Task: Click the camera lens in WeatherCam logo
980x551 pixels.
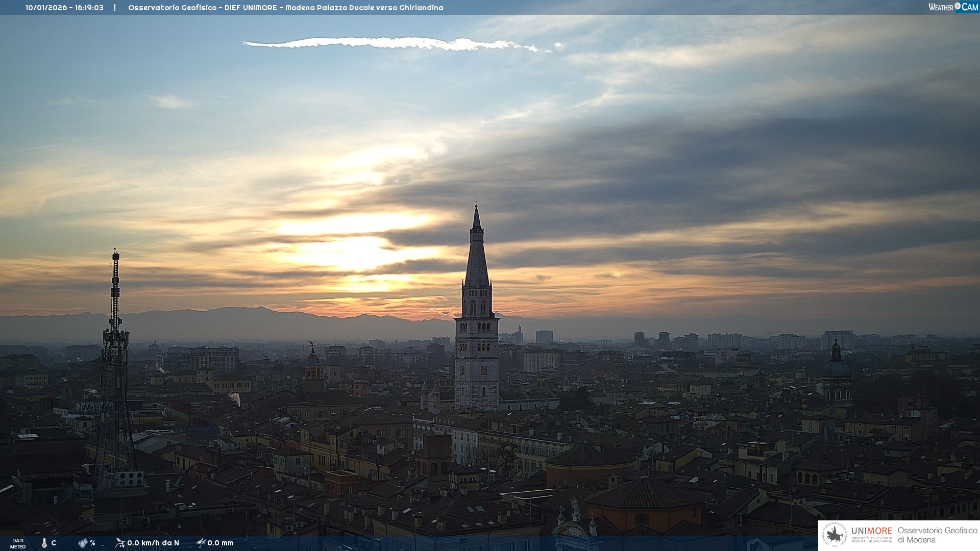Action: (958, 6)
